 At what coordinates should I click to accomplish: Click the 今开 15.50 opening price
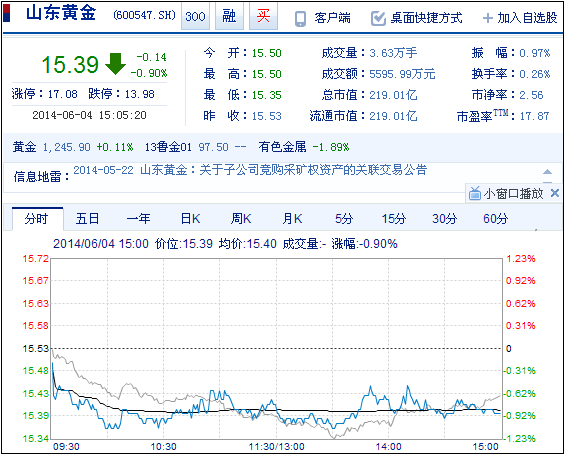[266, 53]
